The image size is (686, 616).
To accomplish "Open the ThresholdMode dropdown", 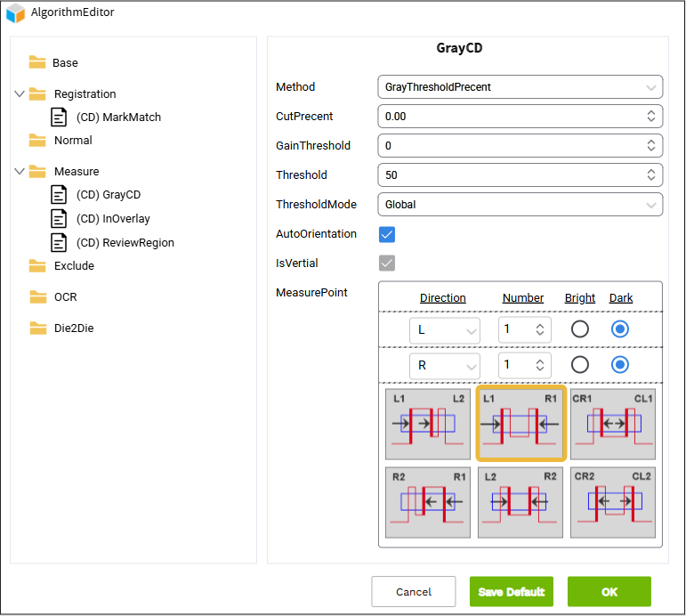I will (520, 205).
